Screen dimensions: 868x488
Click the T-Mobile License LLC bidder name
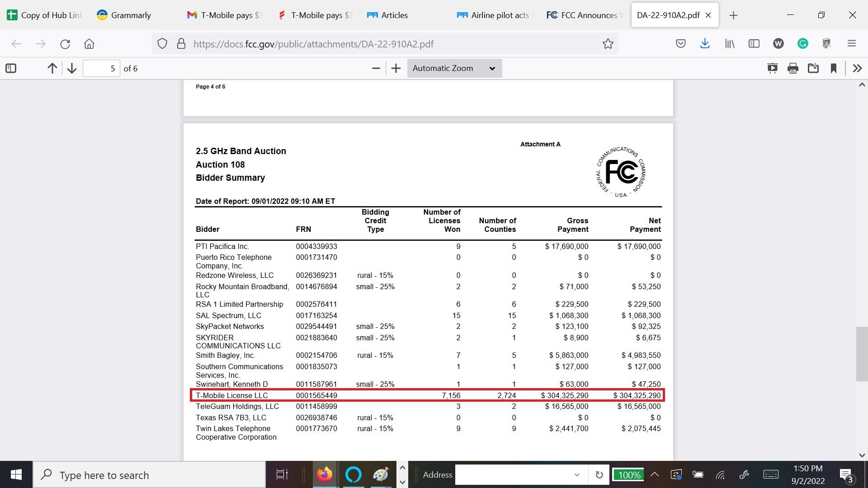pyautogui.click(x=231, y=395)
